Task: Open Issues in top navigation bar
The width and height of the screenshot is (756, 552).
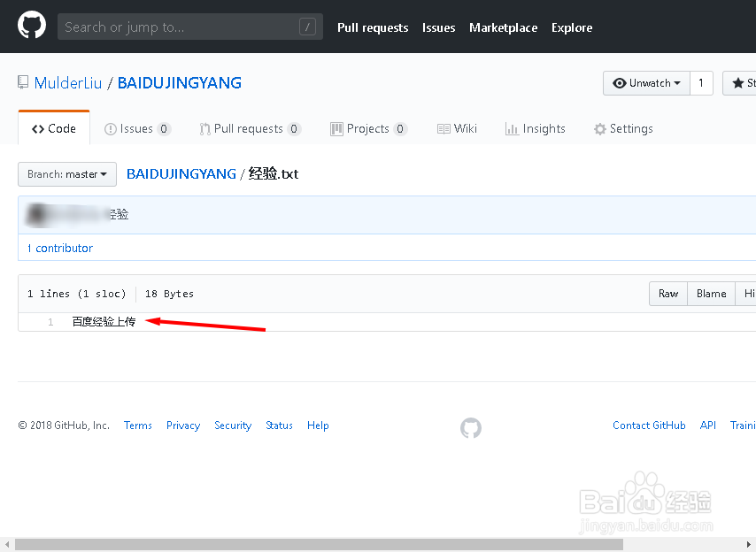Action: pos(438,27)
